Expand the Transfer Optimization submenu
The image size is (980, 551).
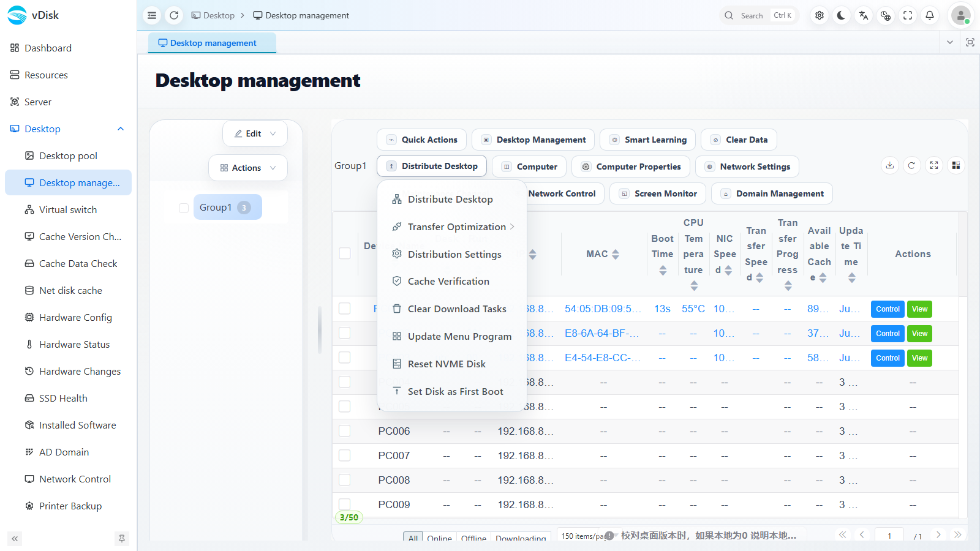pos(453,227)
